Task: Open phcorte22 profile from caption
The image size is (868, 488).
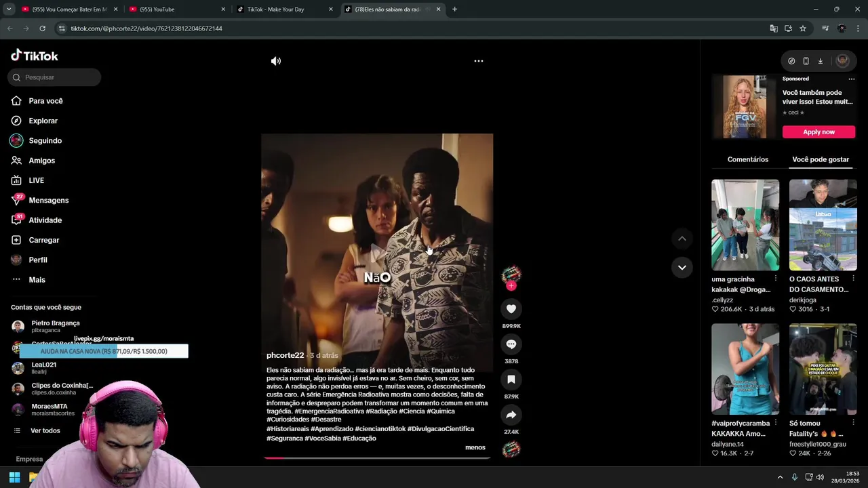Action: [285, 355]
